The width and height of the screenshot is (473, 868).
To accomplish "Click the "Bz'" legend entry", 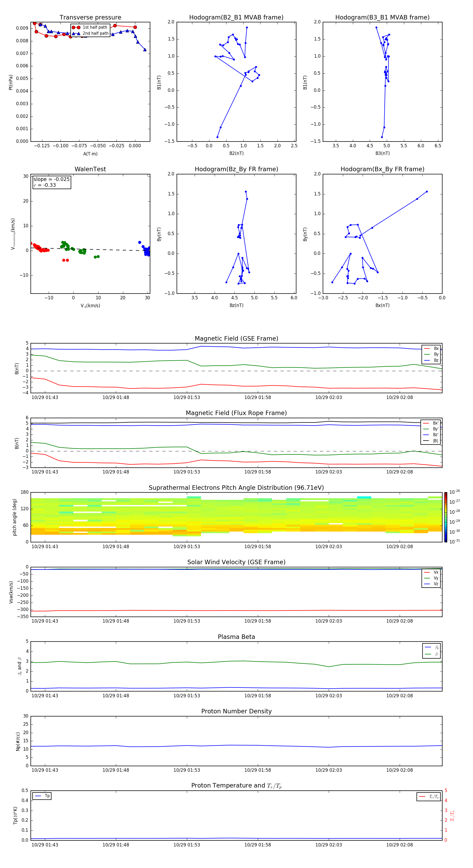I will pyautogui.click(x=431, y=435).
